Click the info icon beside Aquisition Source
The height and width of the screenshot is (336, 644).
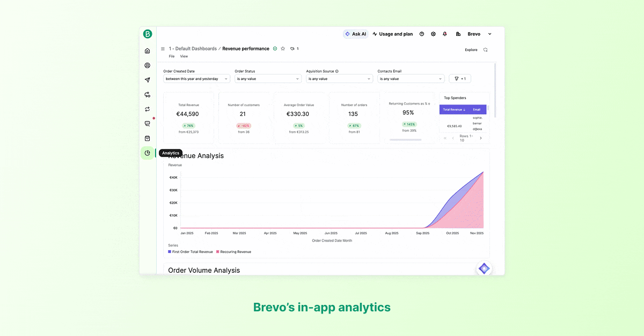[337, 71]
